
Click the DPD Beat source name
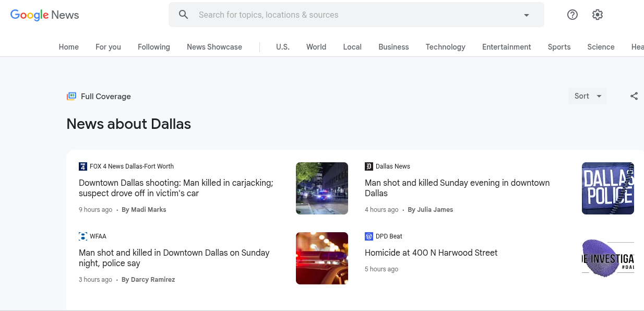pyautogui.click(x=389, y=236)
